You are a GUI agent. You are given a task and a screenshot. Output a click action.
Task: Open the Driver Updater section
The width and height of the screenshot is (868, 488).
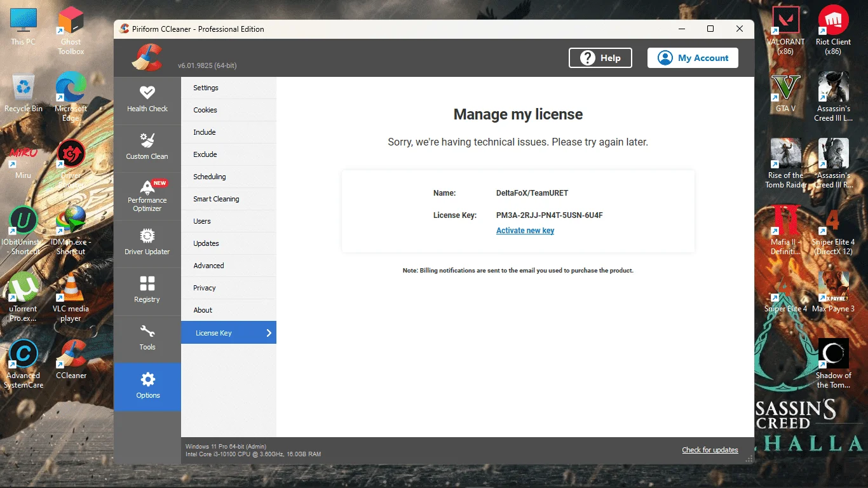[x=147, y=243]
